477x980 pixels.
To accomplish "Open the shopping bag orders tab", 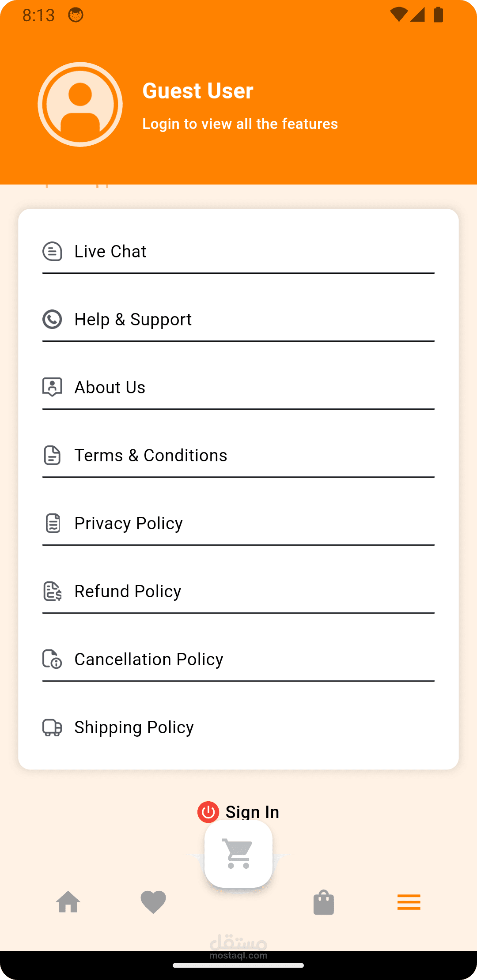I will 324,902.
